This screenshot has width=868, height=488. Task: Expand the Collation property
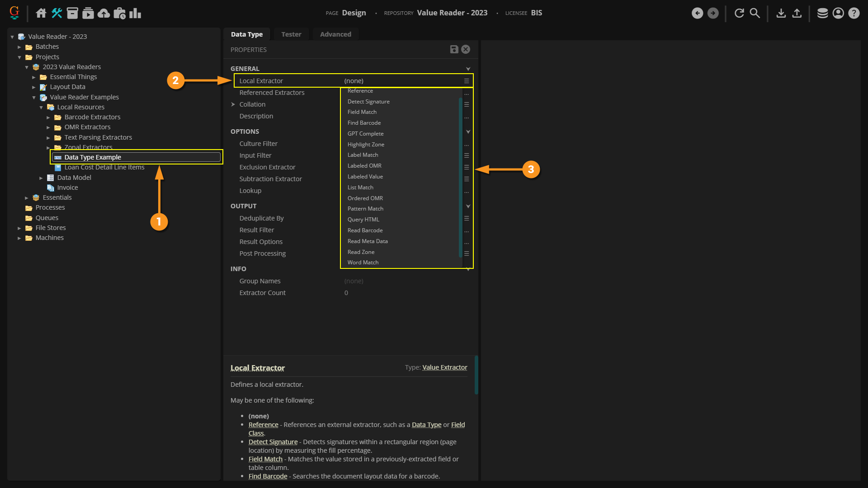pos(233,104)
